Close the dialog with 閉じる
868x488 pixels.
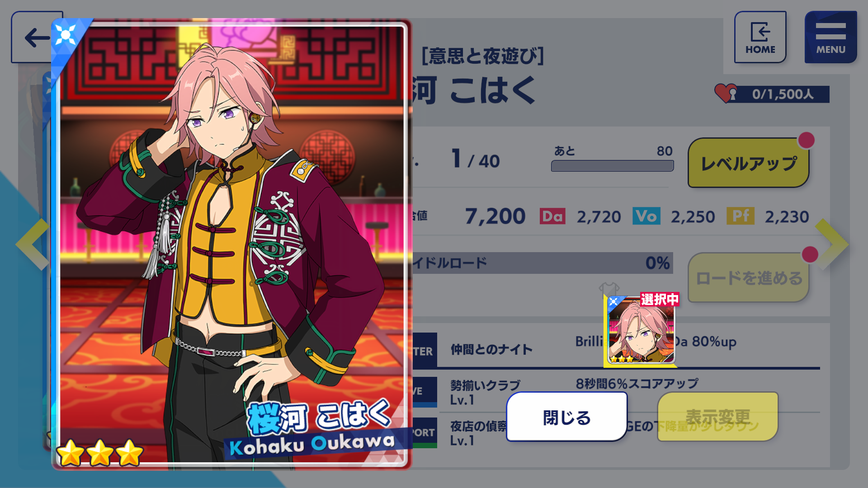click(x=567, y=417)
